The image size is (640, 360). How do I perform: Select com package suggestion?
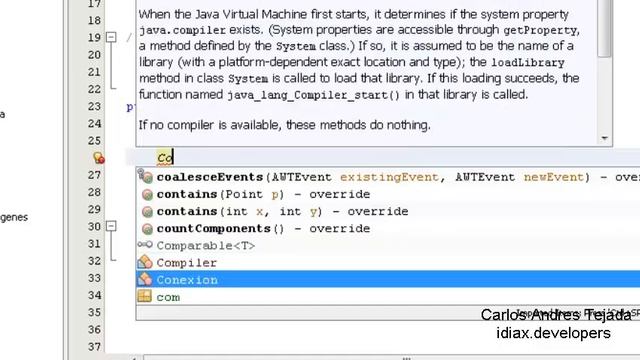388,297
